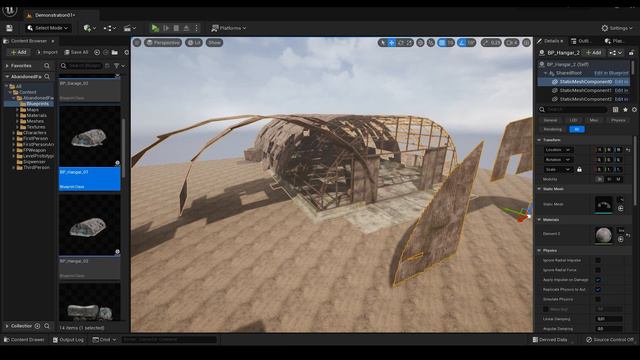Save the current level with the disk icon
The height and width of the screenshot is (360, 640).
9,28
